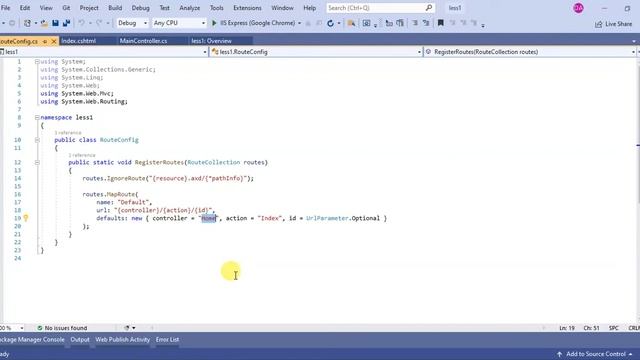Open the Web Publish Activity panel tab
640x360 pixels.
point(123,340)
